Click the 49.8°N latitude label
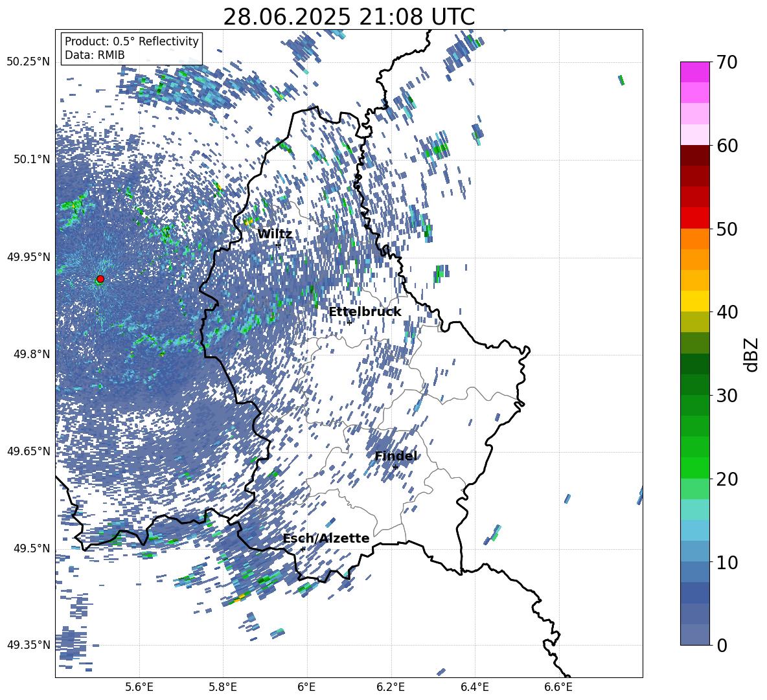767x700 pixels. click(x=32, y=354)
